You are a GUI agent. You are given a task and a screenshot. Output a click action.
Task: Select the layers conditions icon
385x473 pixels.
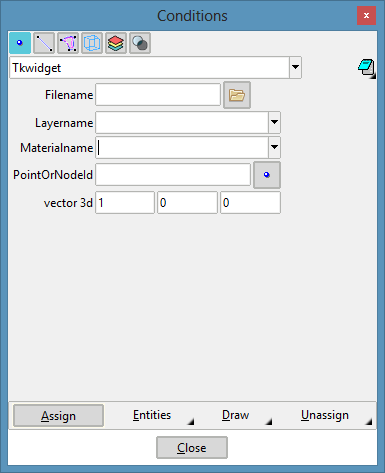coord(116,43)
